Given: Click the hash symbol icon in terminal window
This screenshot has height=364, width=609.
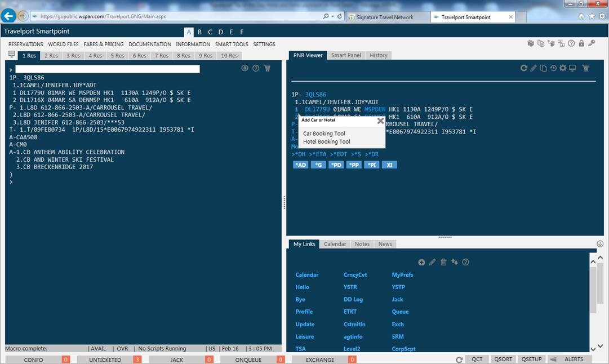Looking at the screenshot, I should [x=245, y=68].
